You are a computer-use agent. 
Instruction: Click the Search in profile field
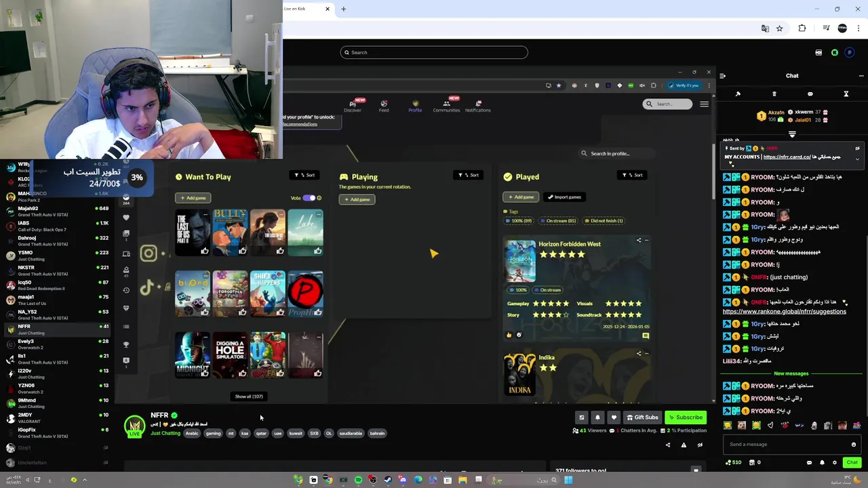pyautogui.click(x=617, y=153)
